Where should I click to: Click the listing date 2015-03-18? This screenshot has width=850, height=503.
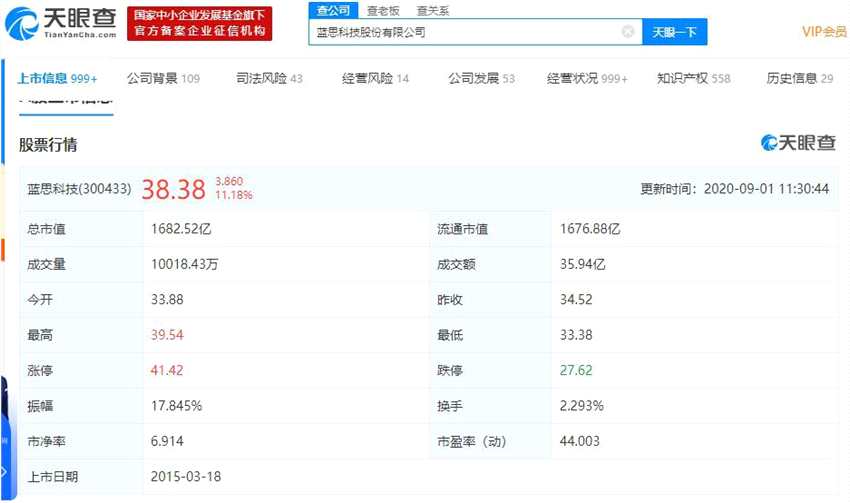click(x=186, y=476)
